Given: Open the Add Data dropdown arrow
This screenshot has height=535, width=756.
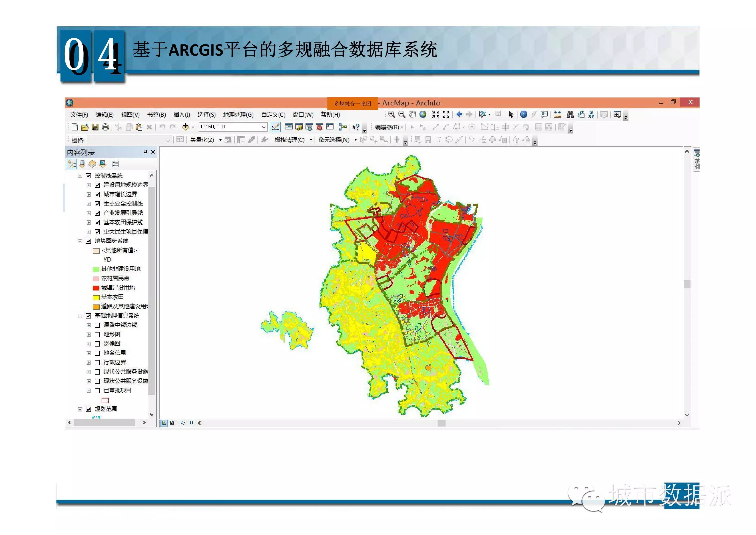Looking at the screenshot, I should 193,127.
